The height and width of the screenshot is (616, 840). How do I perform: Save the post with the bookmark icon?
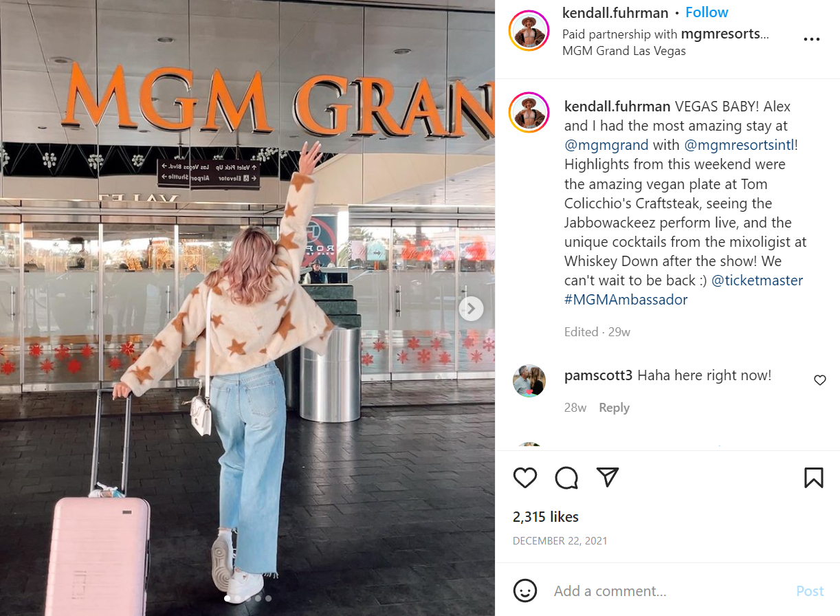click(x=814, y=478)
